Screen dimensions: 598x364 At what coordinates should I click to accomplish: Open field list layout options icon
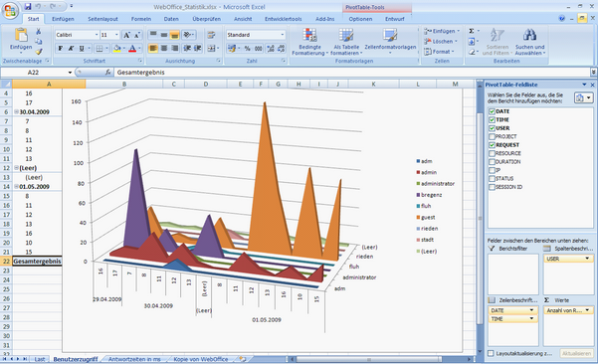pyautogui.click(x=583, y=98)
